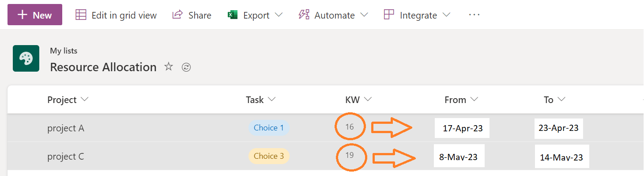Open the From column header menu
644x176 pixels.
click(x=461, y=100)
